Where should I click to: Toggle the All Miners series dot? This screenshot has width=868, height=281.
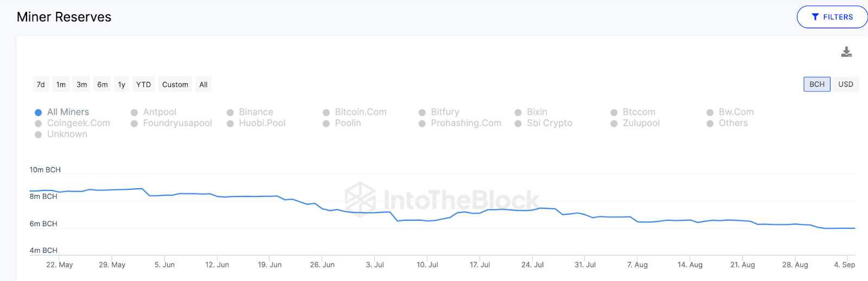coord(39,112)
